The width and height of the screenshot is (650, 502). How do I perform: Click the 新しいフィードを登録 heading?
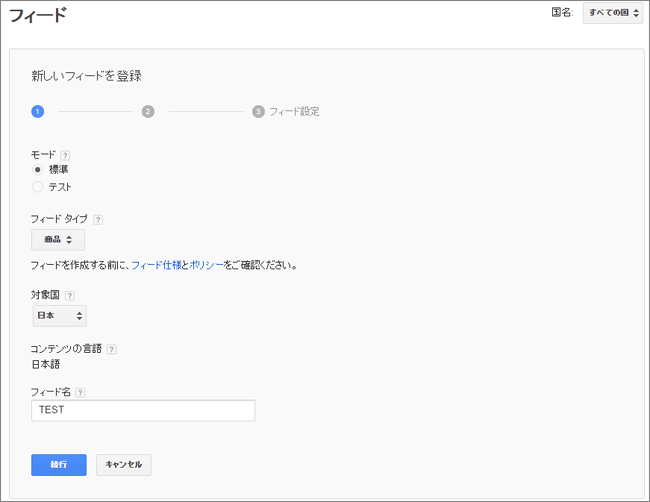click(87, 76)
